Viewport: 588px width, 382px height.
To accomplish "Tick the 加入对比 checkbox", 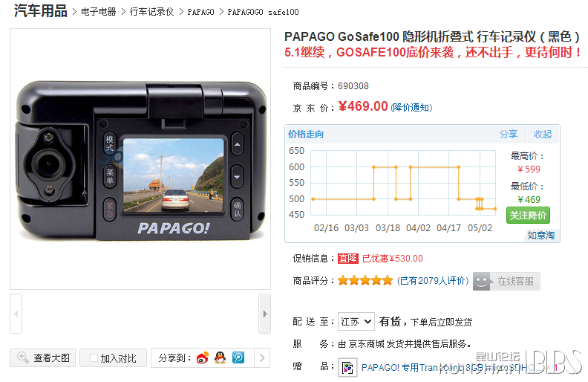I will tap(94, 358).
